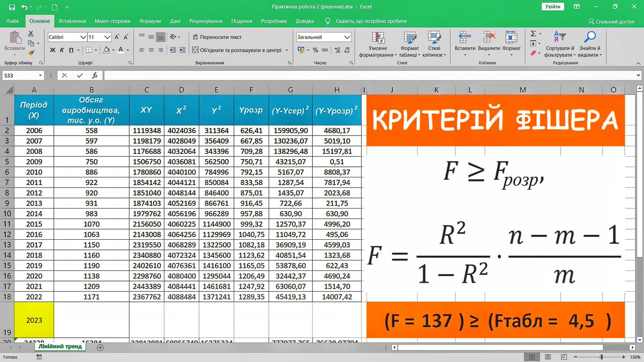
Task: Apply percent style format
Action: 315,50
